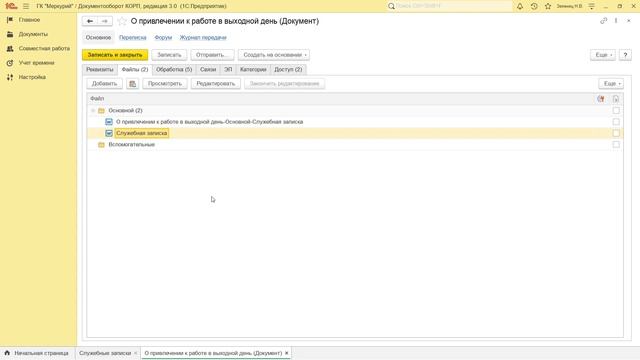Image resolution: width=640 pixels, height=360 pixels.
Task: Go back with left arrow button
Action: click(90, 21)
